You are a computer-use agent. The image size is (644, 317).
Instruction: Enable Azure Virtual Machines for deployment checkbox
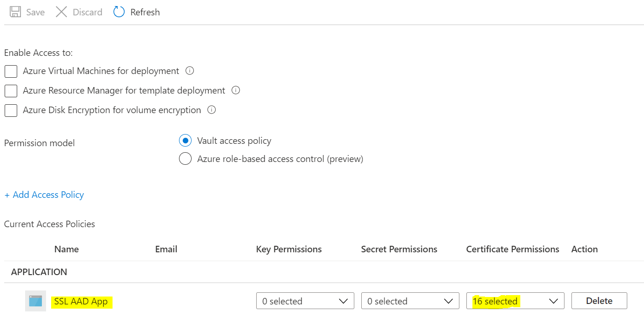tap(11, 71)
